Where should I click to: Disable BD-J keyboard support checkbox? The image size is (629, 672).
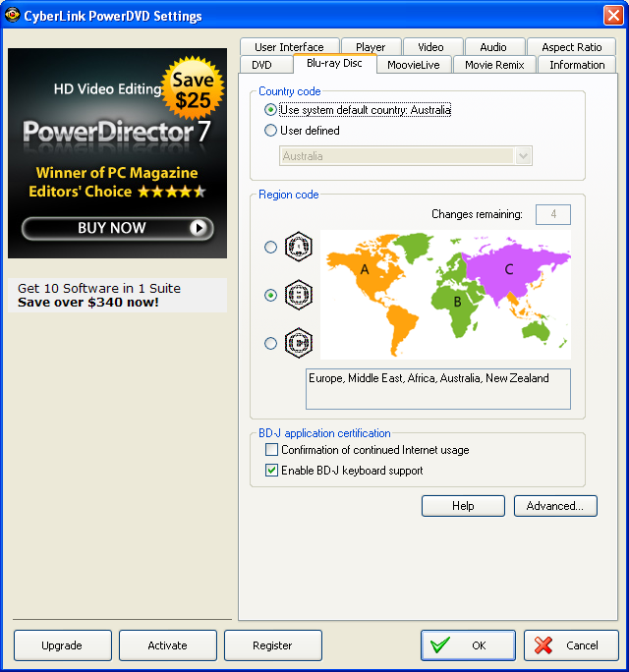[x=271, y=471]
